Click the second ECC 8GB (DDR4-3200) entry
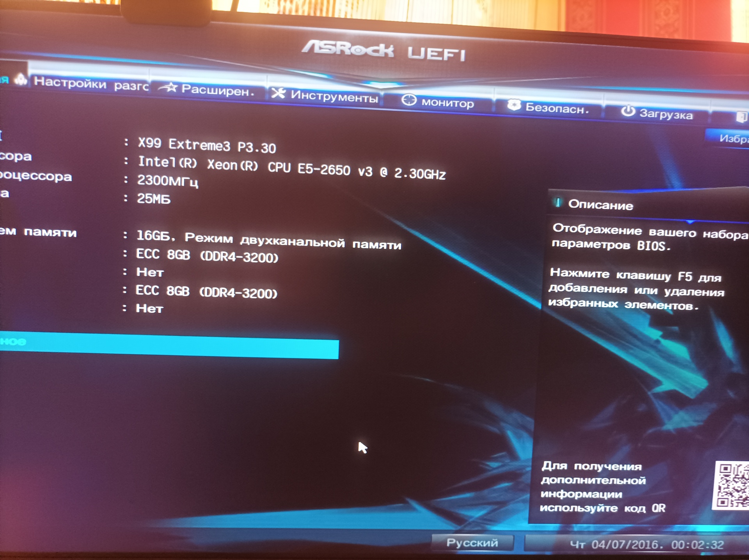The image size is (749, 560). [206, 292]
